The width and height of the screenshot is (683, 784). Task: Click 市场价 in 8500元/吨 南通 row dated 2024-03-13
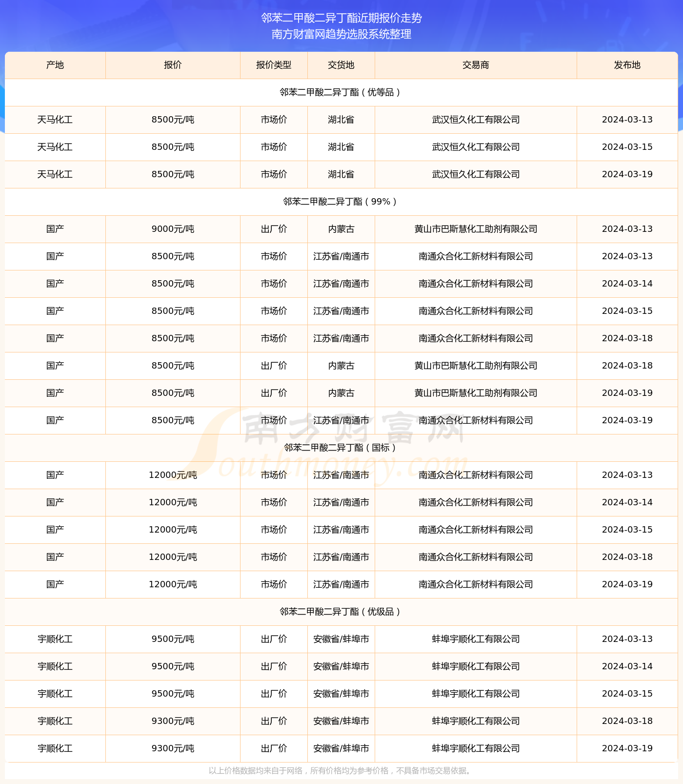[x=274, y=256]
